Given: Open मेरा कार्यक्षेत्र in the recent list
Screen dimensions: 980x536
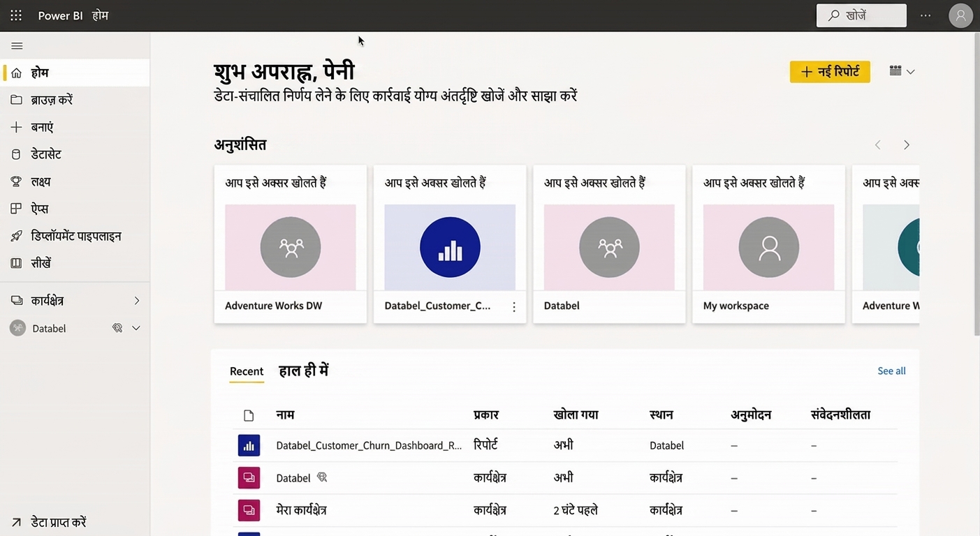Looking at the screenshot, I should pos(301,510).
